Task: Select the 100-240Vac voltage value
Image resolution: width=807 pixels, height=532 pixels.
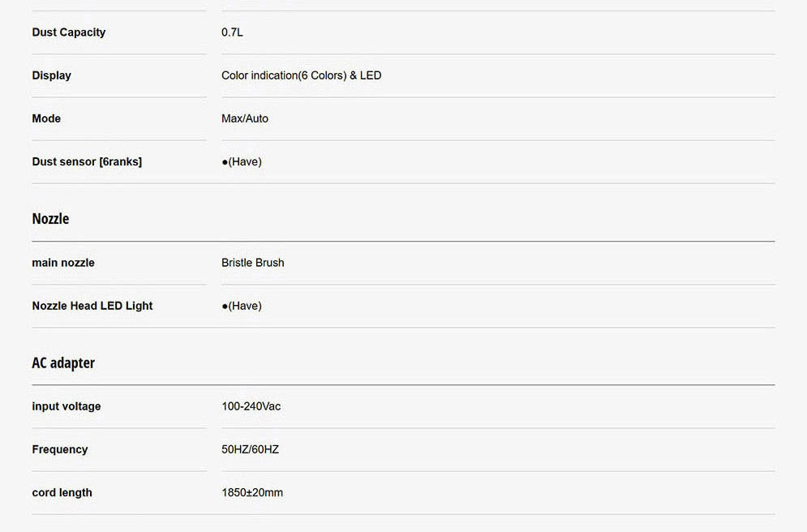Action: pyautogui.click(x=251, y=406)
